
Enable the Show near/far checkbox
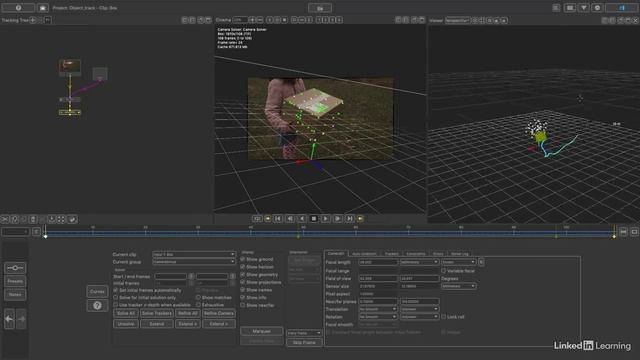click(x=242, y=305)
